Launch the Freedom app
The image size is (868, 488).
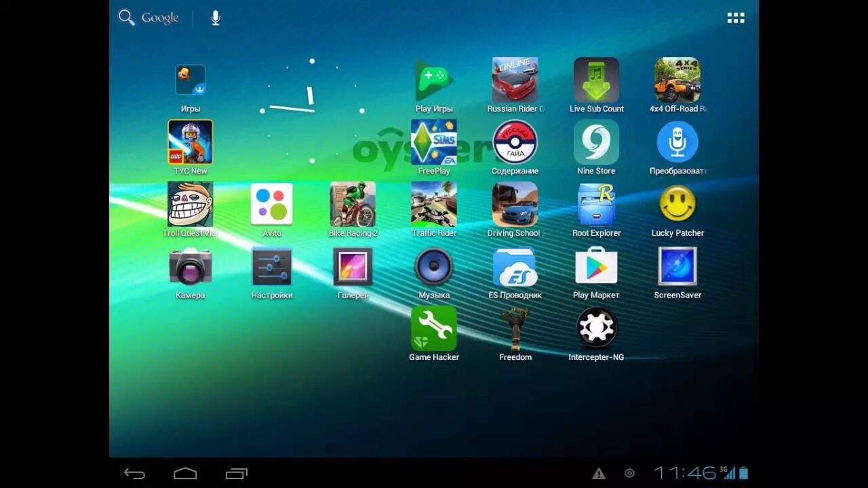point(515,329)
